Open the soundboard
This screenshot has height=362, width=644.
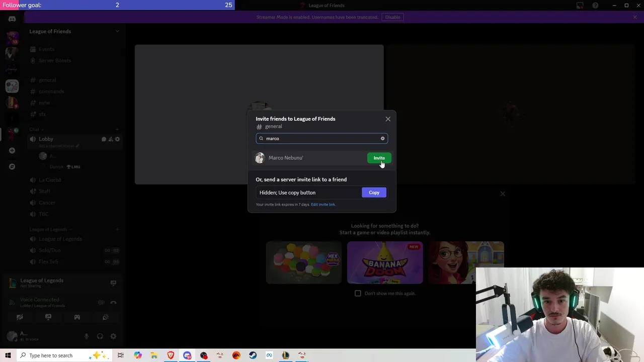coord(106,317)
